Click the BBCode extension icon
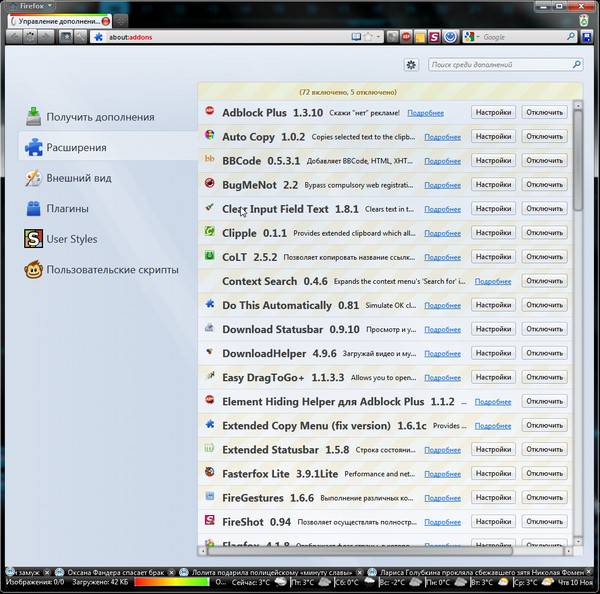The width and height of the screenshot is (600, 594). pyautogui.click(x=209, y=158)
